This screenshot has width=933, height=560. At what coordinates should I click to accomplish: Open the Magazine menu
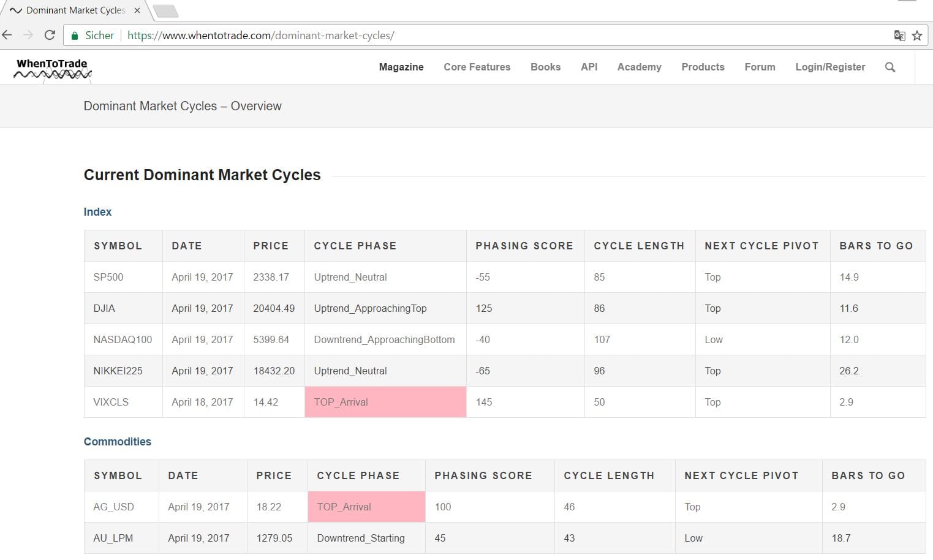[401, 67]
